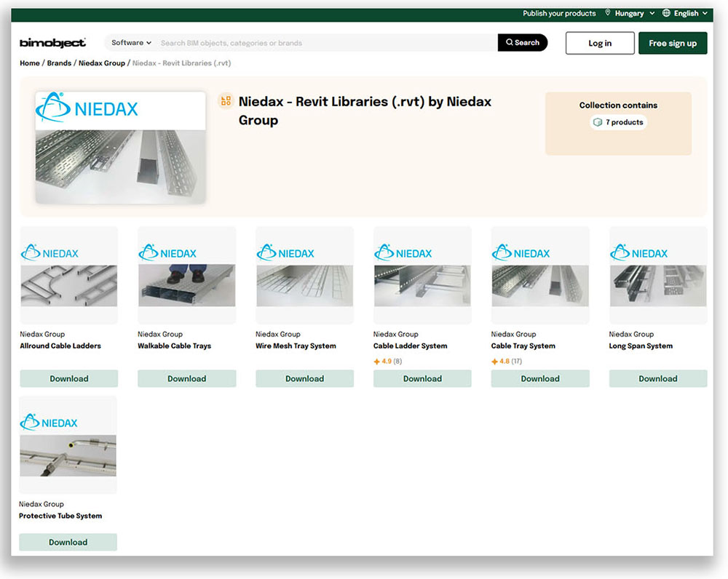
Task: Expand the English language dropdown
Action: coord(691,13)
